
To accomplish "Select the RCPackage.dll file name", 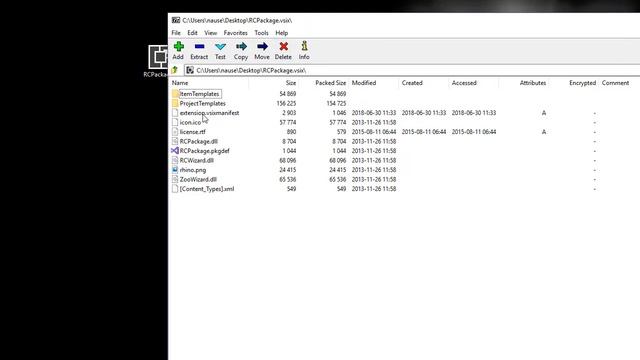I will pos(199,141).
